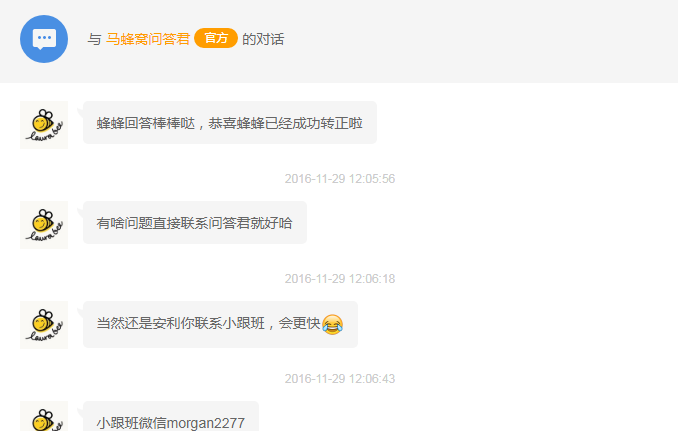Image resolution: width=678 pixels, height=431 pixels.
Task: Select the 有啥问题直接联系问答君就好哈 message bubble
Action: click(195, 222)
